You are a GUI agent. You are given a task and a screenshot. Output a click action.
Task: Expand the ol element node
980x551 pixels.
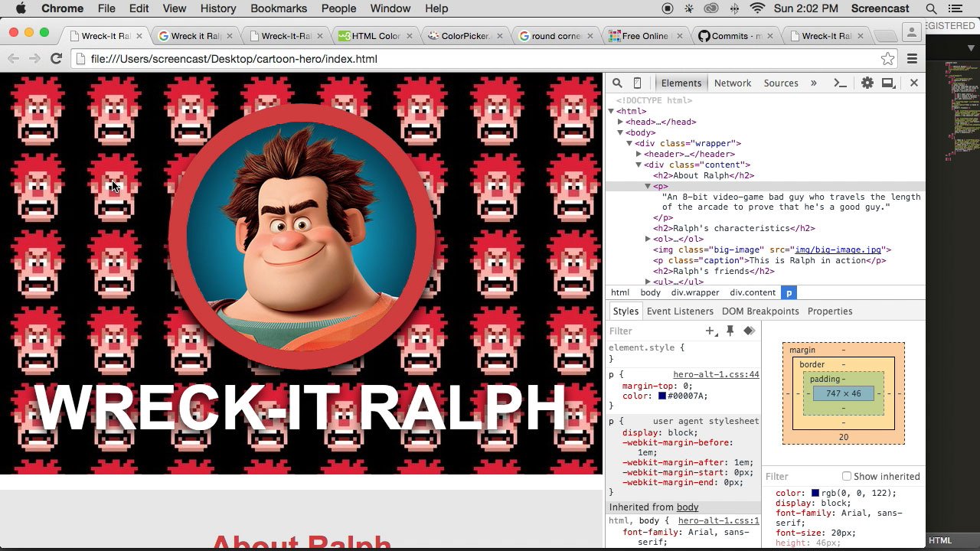coord(648,240)
